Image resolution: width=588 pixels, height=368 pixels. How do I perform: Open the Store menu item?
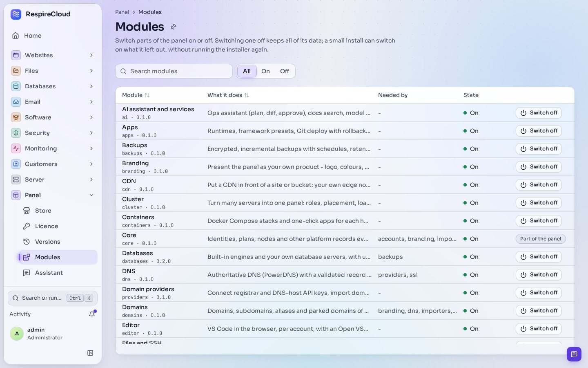[x=58, y=211]
